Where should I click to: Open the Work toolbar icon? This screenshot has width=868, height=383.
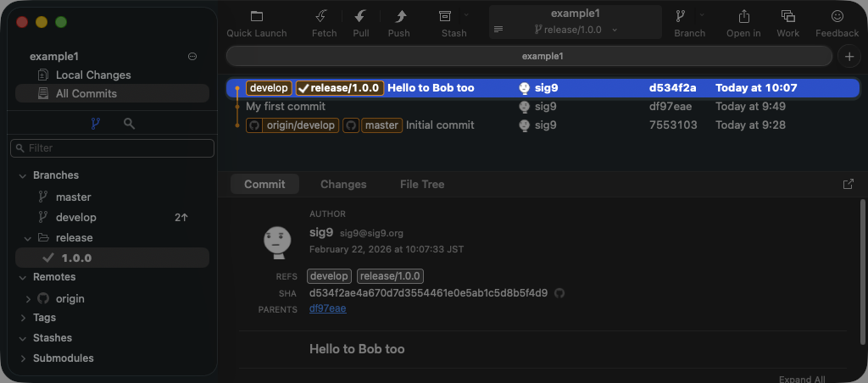tap(787, 17)
